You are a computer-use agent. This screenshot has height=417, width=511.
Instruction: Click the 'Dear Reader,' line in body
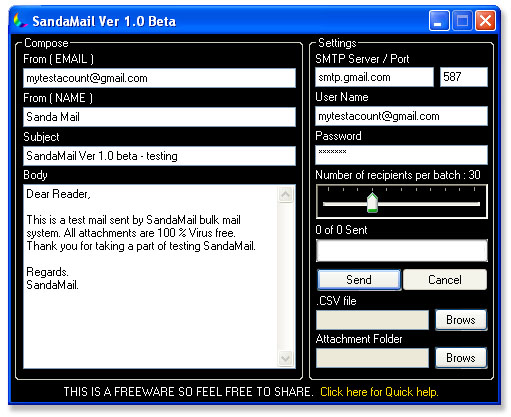click(58, 194)
